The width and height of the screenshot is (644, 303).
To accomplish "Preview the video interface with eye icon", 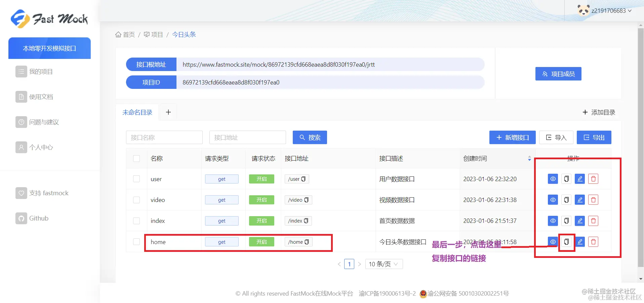I will [x=553, y=200].
